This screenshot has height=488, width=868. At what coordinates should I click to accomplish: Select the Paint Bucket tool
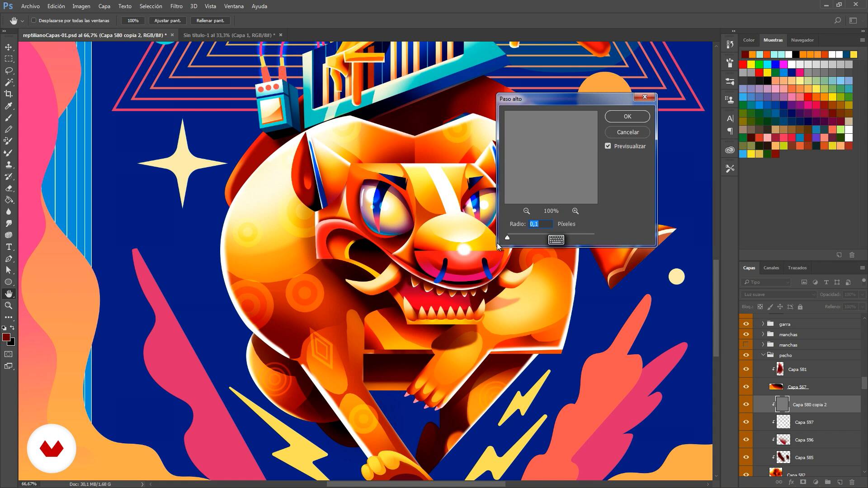(9, 200)
